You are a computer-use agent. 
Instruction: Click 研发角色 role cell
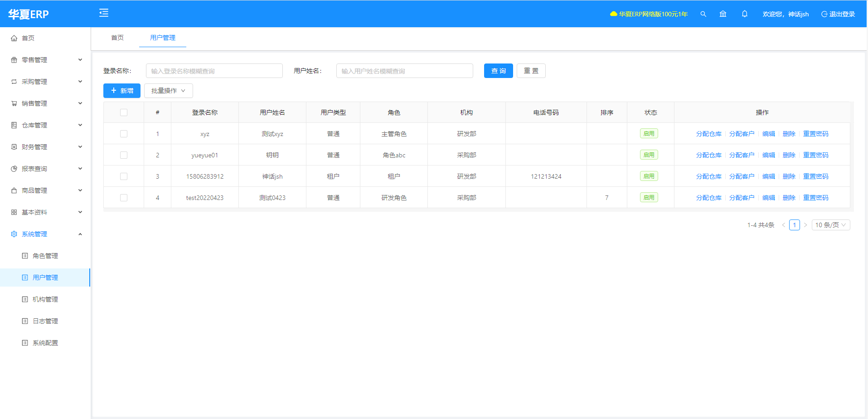pos(394,198)
